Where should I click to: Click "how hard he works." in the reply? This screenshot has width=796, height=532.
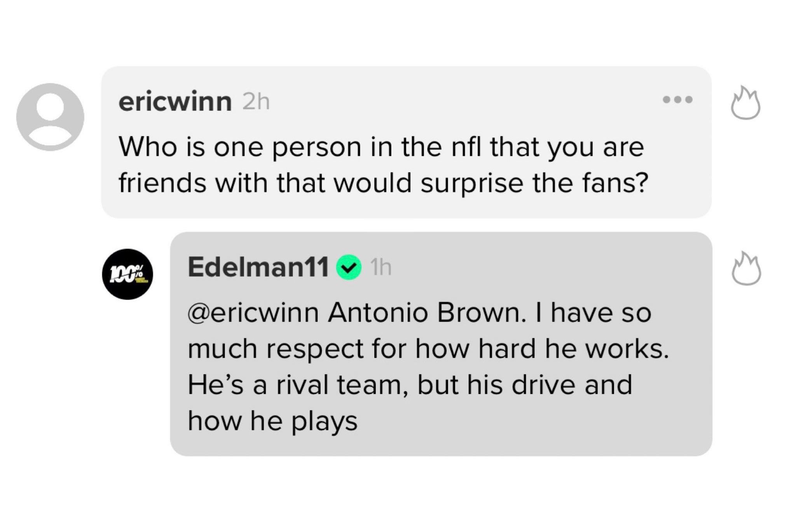point(542,349)
